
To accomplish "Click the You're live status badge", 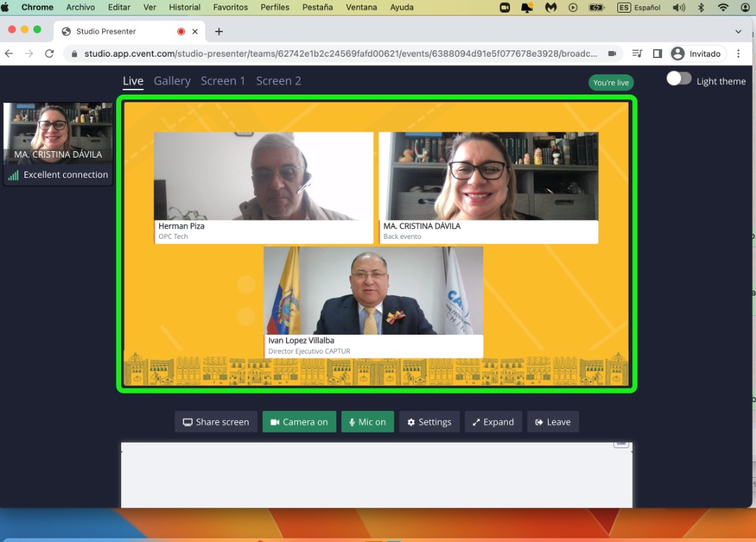I will coord(611,83).
